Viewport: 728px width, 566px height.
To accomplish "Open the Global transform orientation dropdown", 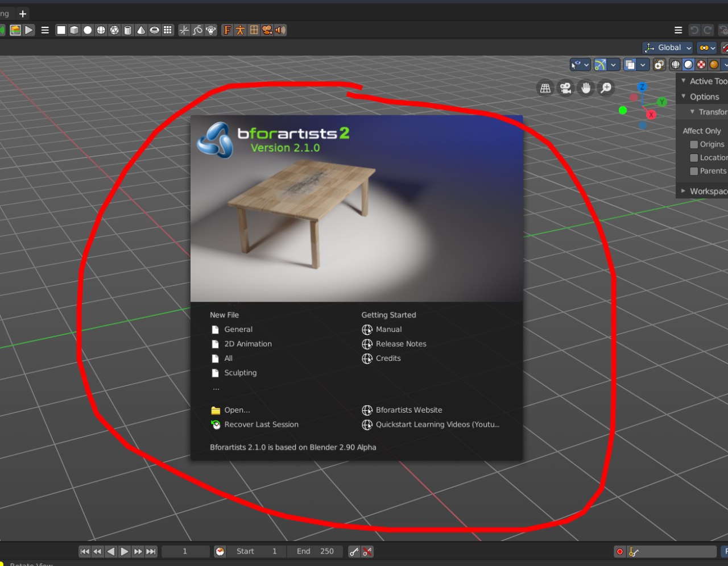I will click(x=668, y=48).
